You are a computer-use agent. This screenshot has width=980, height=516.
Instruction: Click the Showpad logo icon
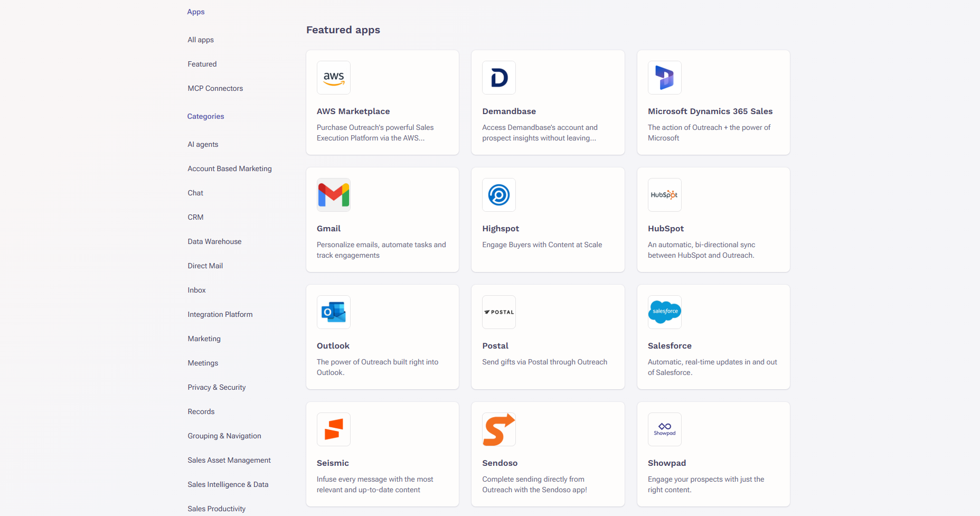tap(665, 429)
